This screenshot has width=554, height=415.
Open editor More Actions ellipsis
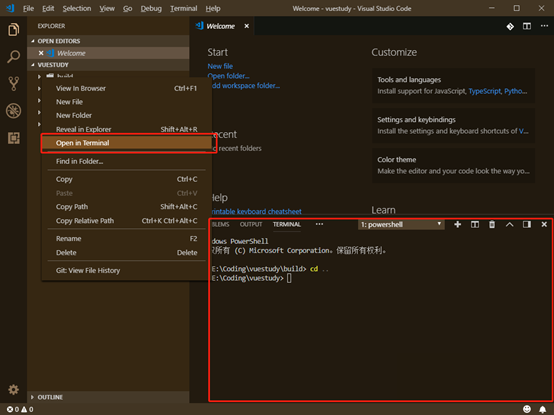[544, 26]
